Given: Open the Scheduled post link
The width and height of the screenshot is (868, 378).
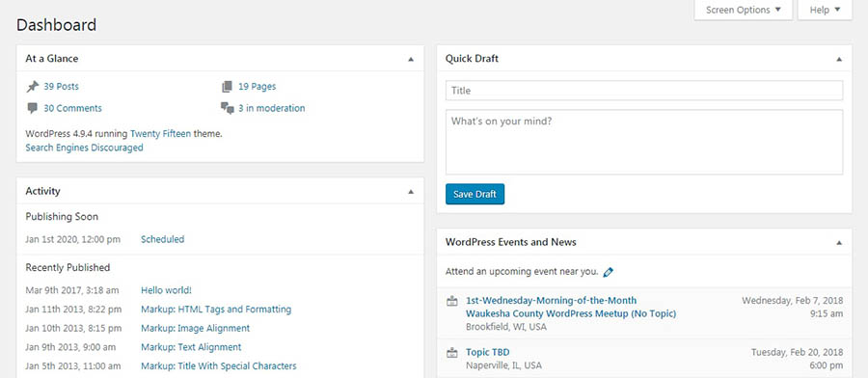Looking at the screenshot, I should 163,240.
